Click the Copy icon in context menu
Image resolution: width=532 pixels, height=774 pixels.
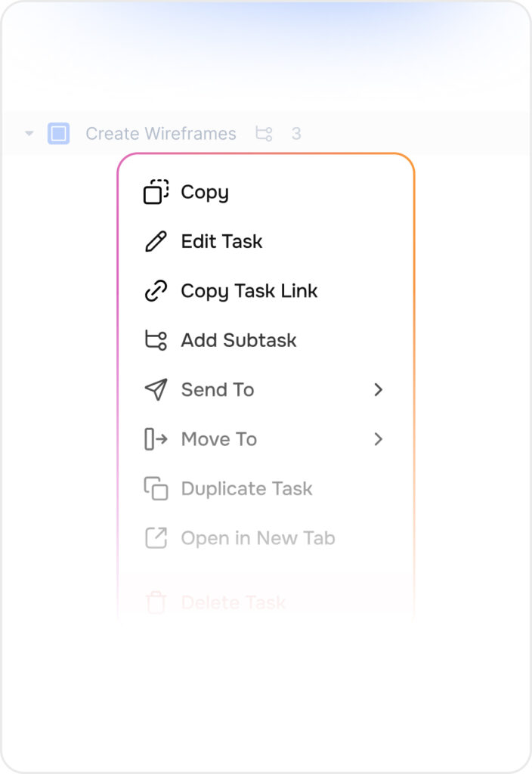[156, 192]
